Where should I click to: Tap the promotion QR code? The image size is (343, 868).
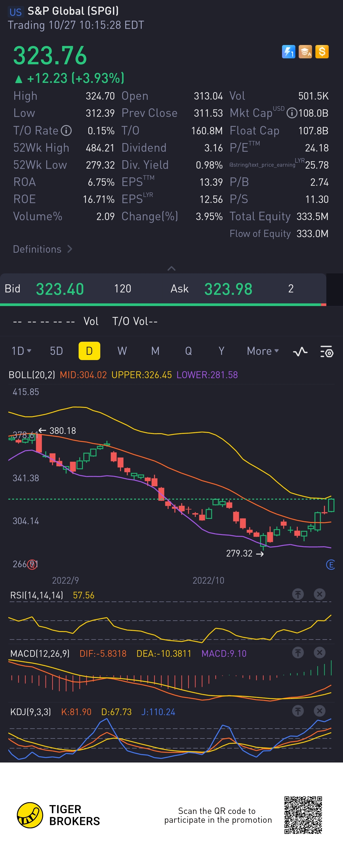303,815
